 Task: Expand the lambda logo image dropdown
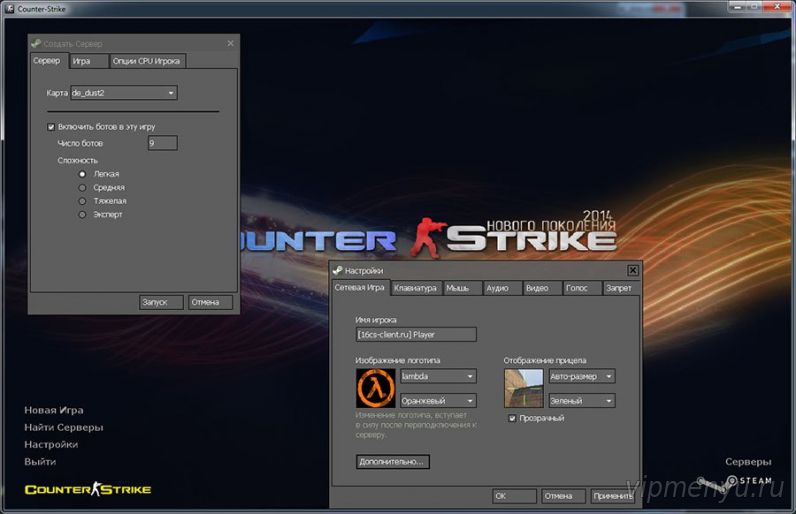439,376
